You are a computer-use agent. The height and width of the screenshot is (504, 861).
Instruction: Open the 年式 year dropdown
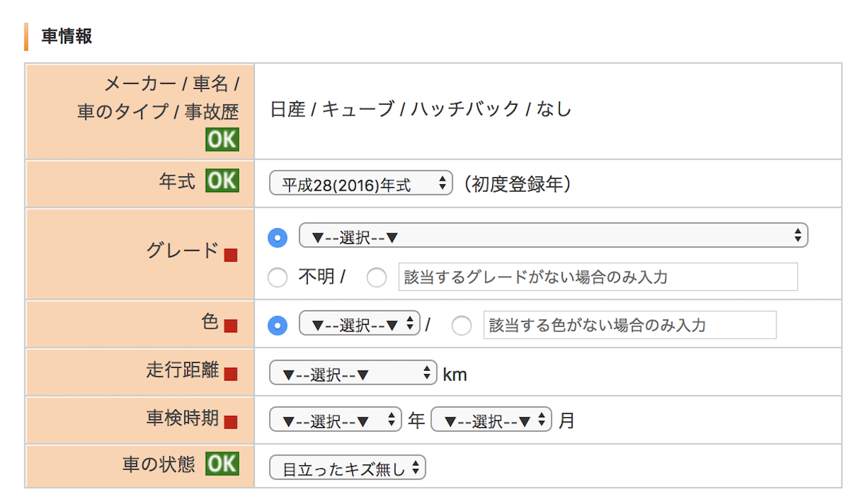[x=361, y=184]
